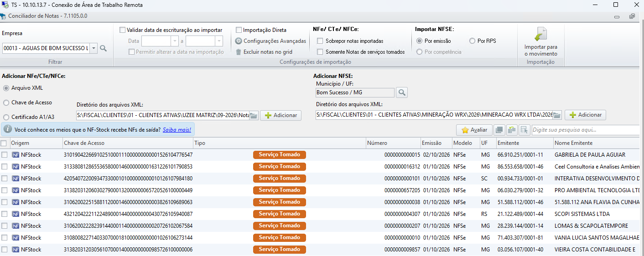Sort grid by Emissão column header
Screen dimensions: 644x256
tap(436, 143)
